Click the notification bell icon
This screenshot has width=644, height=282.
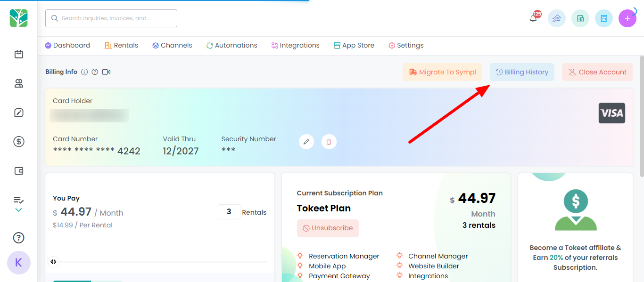click(533, 18)
